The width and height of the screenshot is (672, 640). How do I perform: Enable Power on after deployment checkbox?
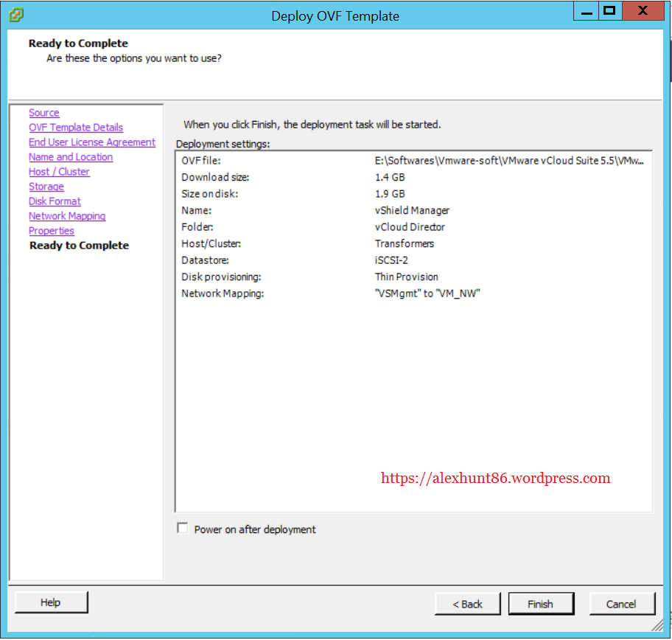[183, 528]
